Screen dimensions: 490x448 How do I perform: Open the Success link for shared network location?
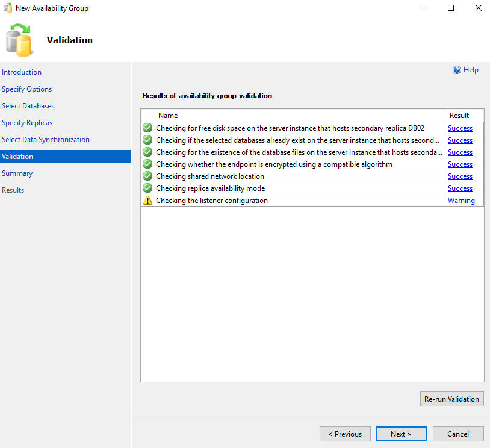tap(460, 176)
